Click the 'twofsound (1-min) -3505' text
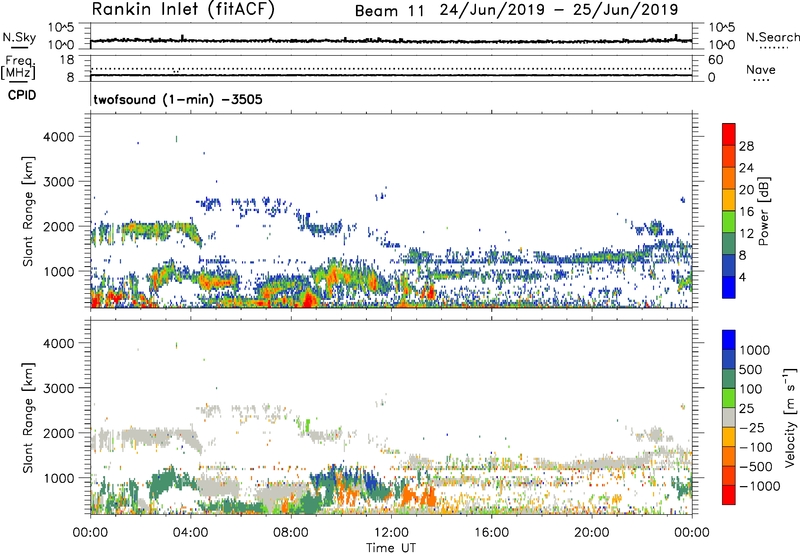 178,99
